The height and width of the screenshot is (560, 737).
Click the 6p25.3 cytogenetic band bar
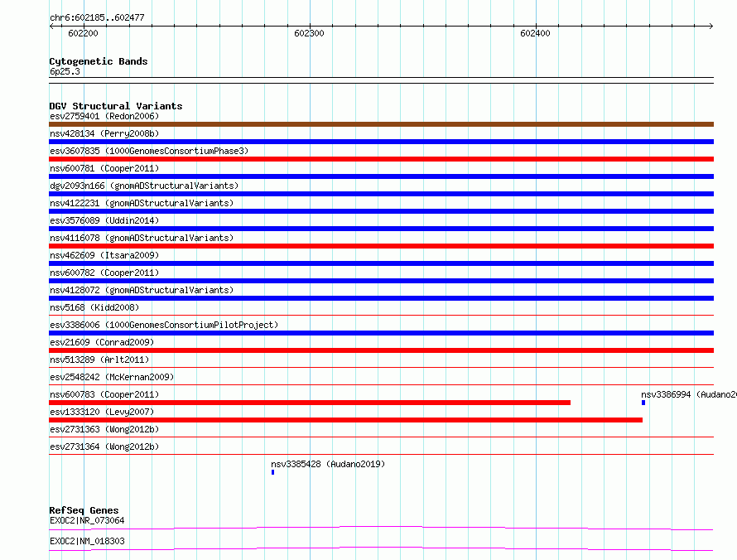(x=381, y=80)
